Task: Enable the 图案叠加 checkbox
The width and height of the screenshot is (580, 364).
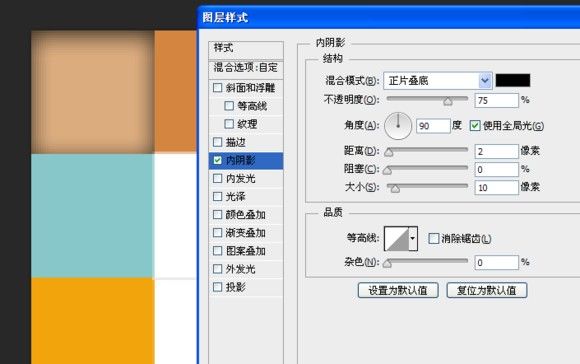Action: click(x=218, y=251)
